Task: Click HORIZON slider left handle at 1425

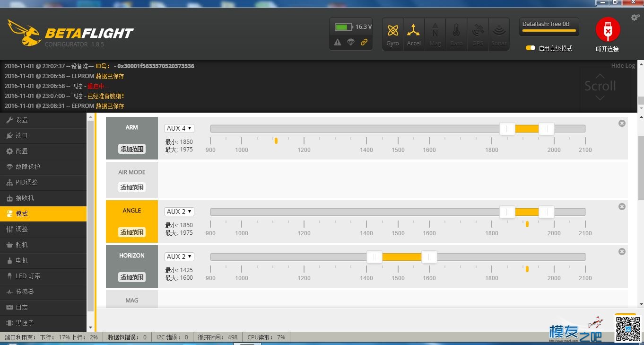Action: (x=374, y=257)
